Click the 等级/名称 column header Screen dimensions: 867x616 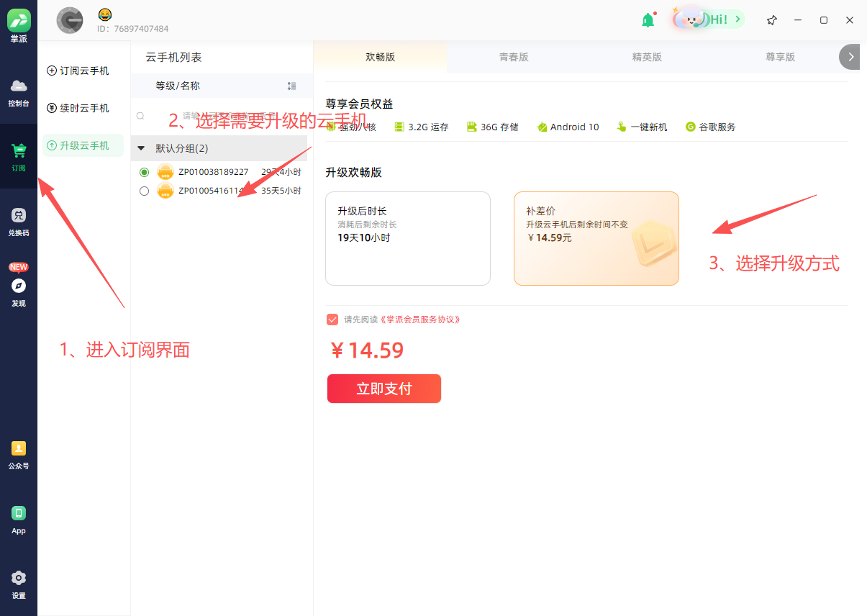click(178, 86)
